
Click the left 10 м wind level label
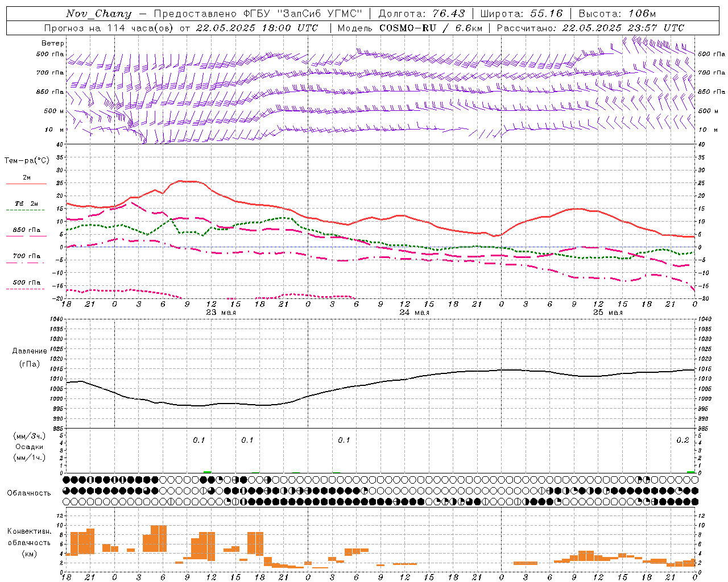coord(55,130)
